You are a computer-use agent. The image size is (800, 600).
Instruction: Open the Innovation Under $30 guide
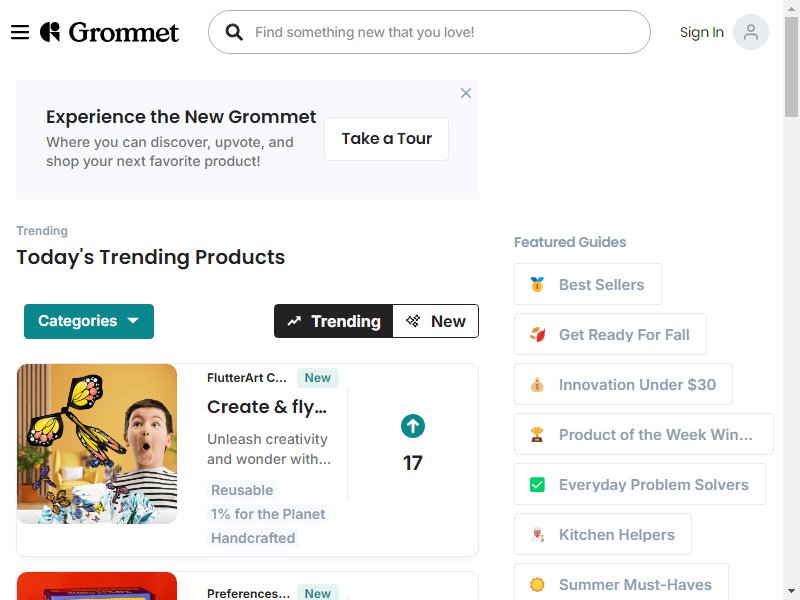pos(623,384)
